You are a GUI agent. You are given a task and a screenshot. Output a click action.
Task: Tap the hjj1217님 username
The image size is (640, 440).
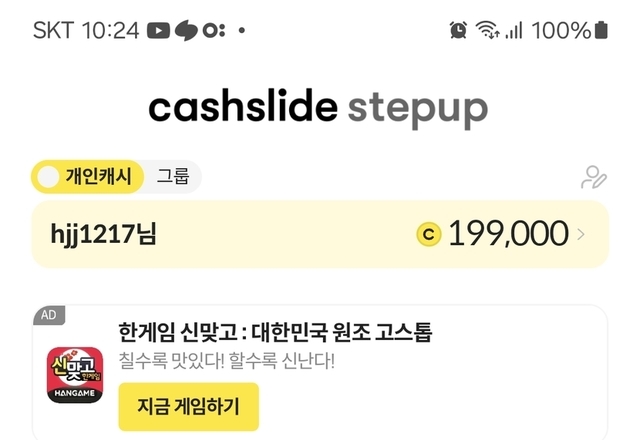(103, 235)
